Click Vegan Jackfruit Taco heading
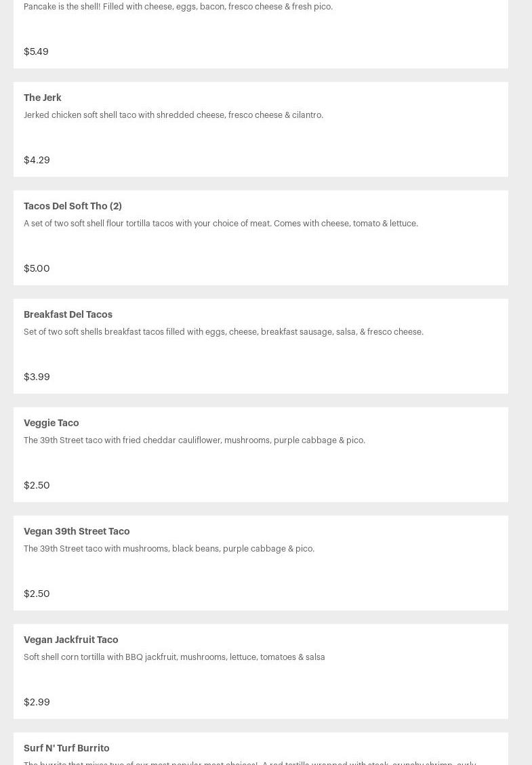 click(x=71, y=640)
